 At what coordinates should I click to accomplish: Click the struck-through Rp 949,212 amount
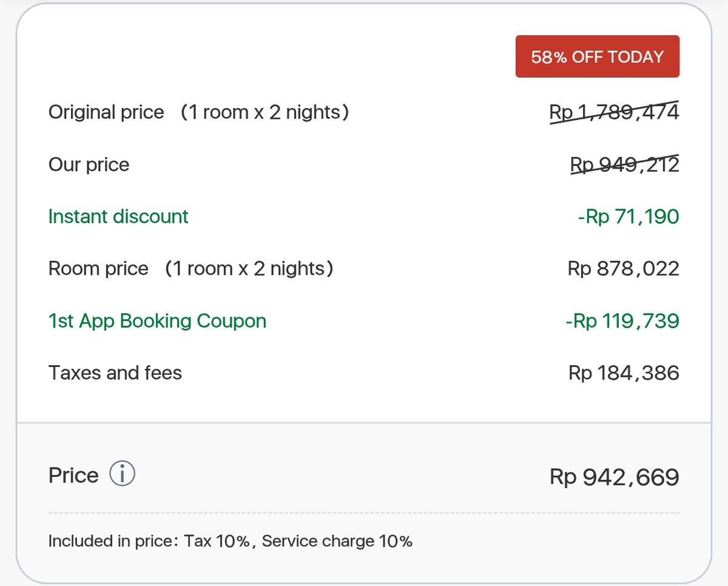[624, 164]
